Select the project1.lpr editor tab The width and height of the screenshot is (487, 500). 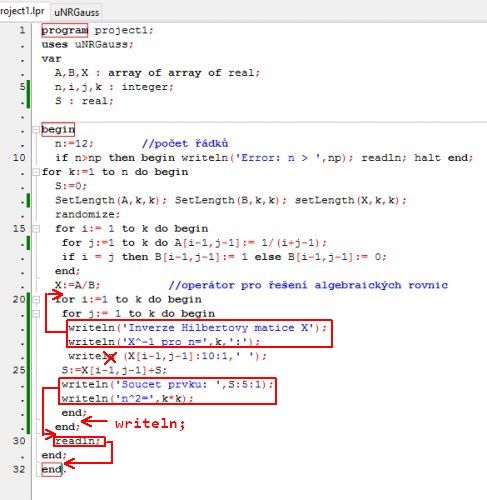pos(22,11)
